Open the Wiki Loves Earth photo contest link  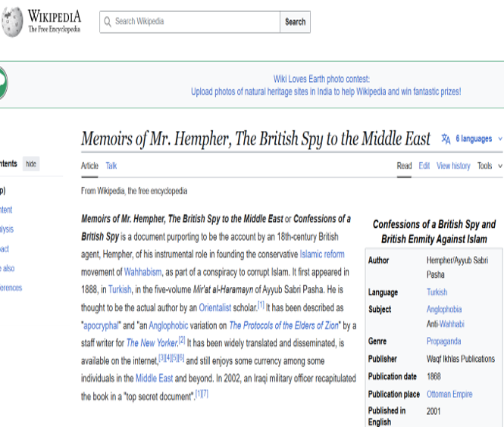[321, 79]
